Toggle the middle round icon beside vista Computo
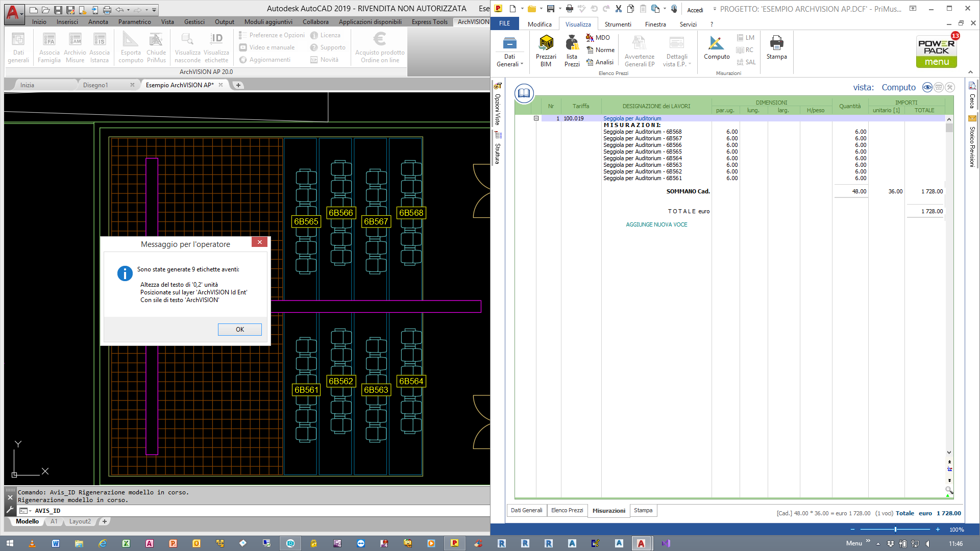The image size is (980, 551). [x=939, y=87]
